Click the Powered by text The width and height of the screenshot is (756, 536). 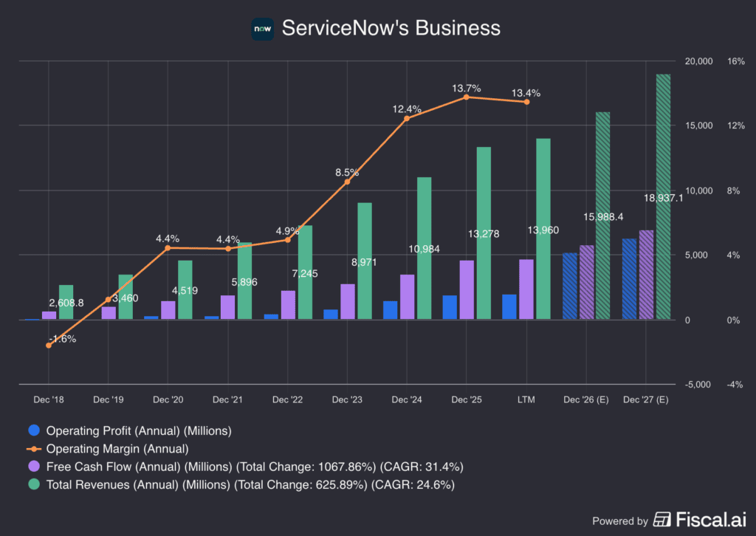pyautogui.click(x=619, y=520)
